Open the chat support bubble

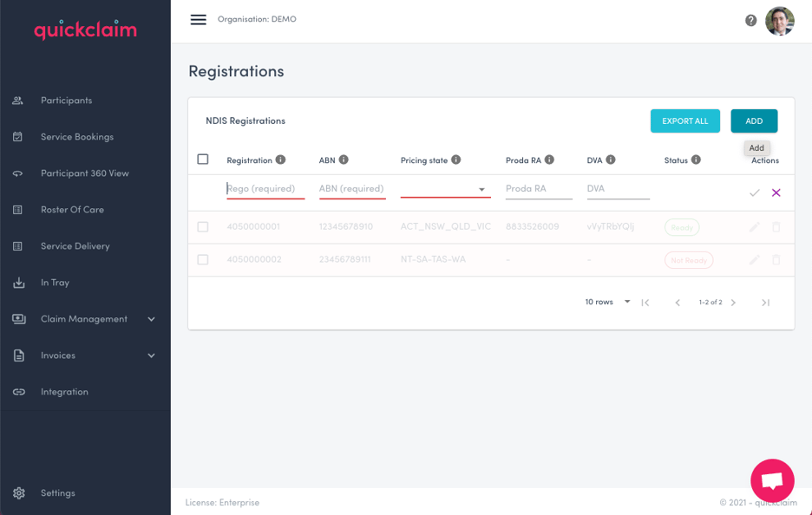tap(772, 480)
